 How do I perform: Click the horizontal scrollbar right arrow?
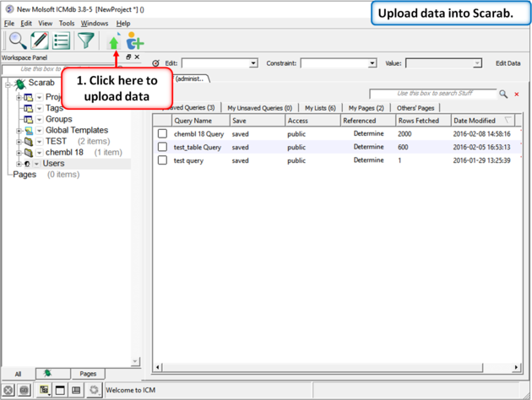(x=517, y=368)
